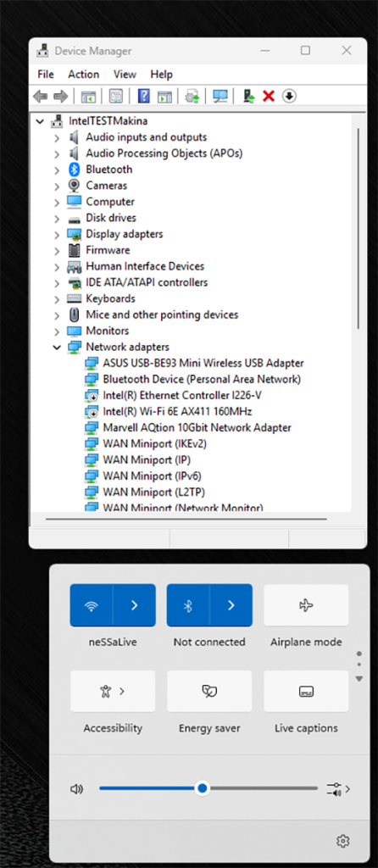
Task: Click the disable device down-arrow icon
Action: [x=289, y=97]
